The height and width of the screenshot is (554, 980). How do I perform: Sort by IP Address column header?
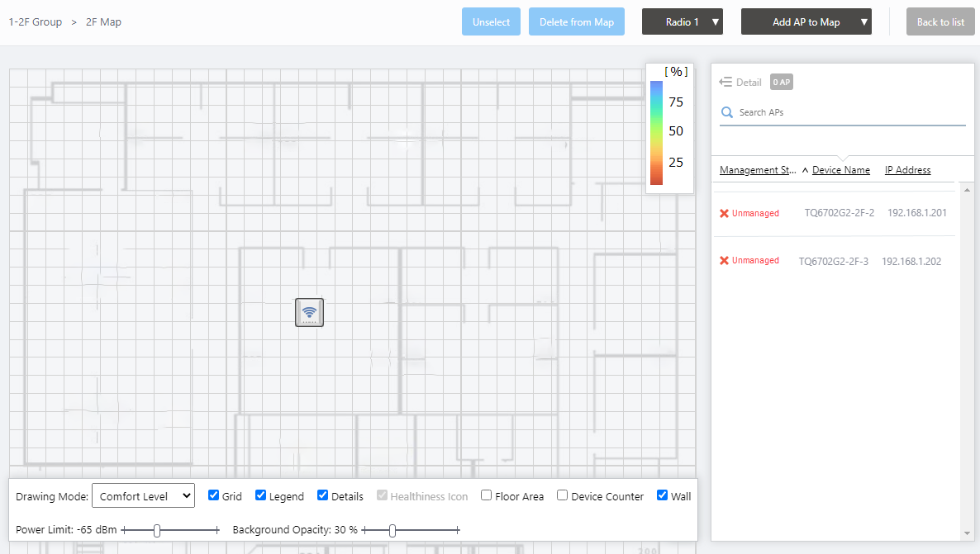click(907, 170)
